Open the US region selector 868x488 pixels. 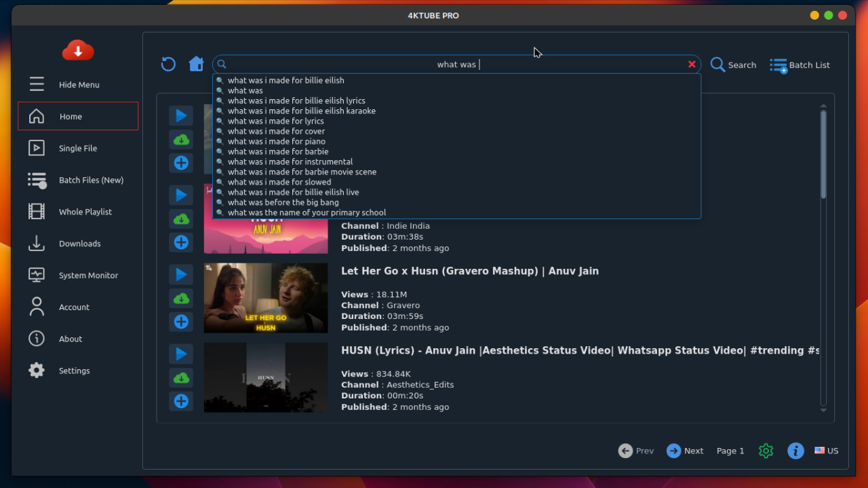pos(826,451)
